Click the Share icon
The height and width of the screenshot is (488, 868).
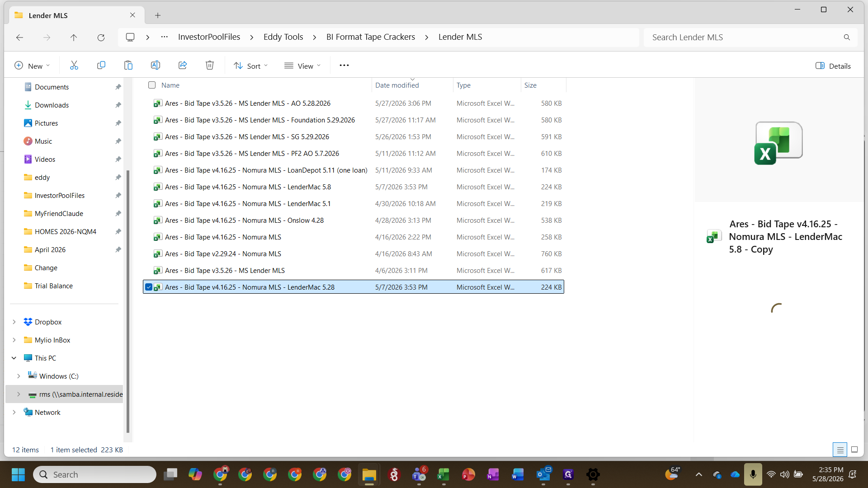[x=183, y=66]
